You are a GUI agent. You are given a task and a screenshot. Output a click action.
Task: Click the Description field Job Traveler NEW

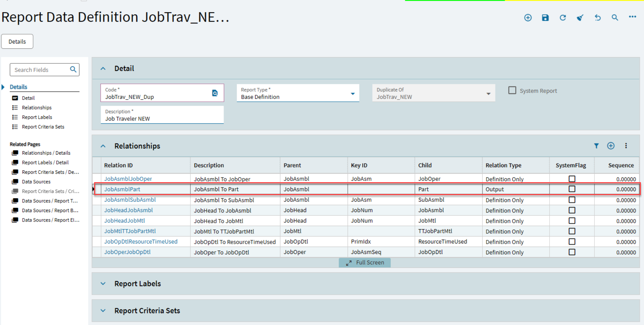[162, 115]
